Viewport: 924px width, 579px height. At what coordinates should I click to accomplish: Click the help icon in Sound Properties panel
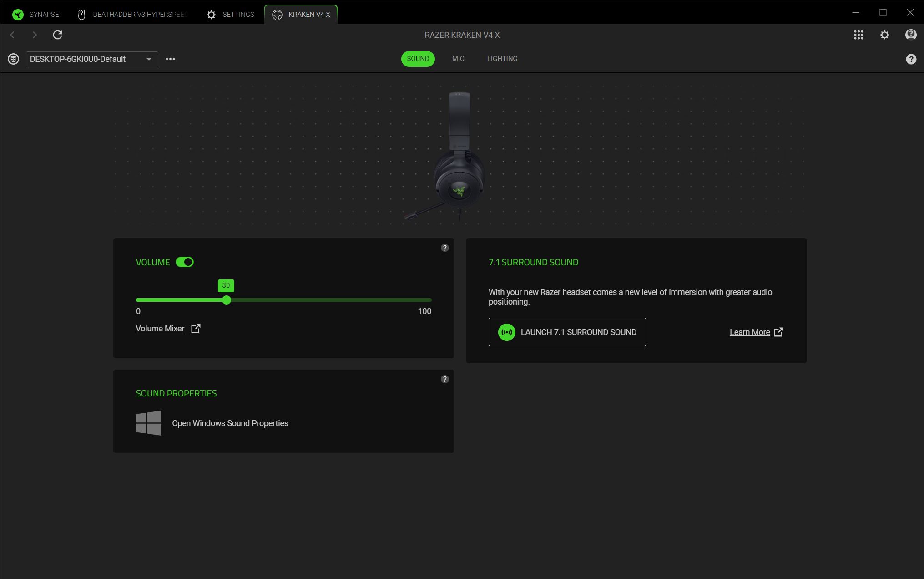pos(445,379)
